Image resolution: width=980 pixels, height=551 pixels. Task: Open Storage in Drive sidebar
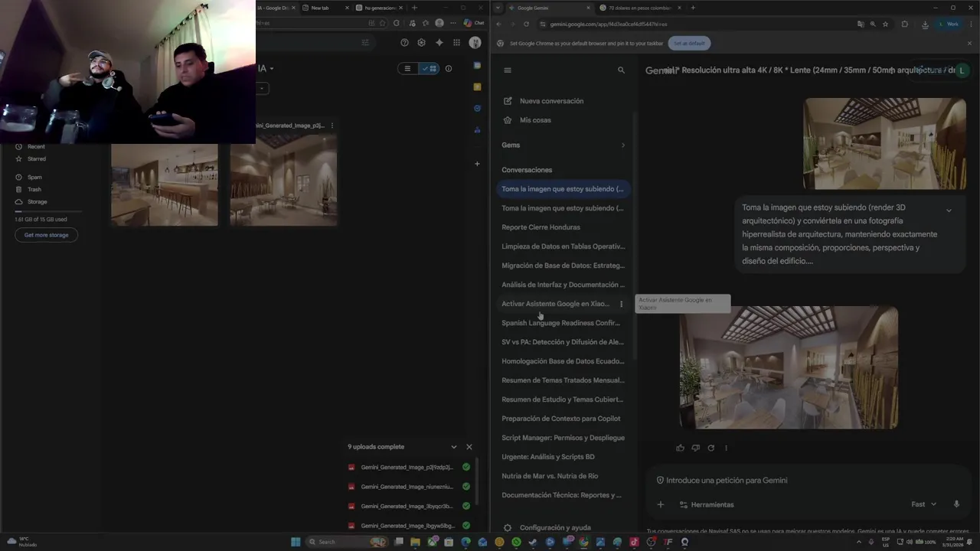click(37, 201)
